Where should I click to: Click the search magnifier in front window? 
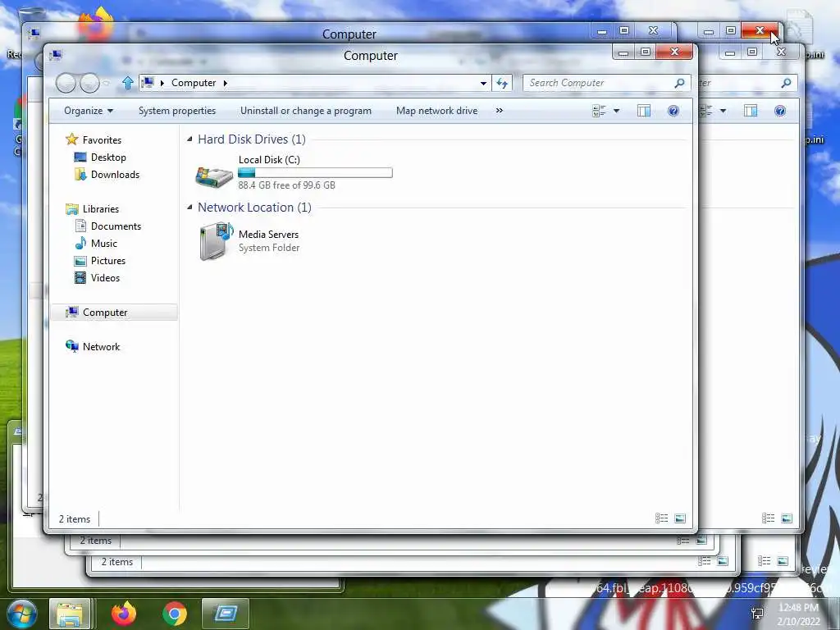click(679, 83)
